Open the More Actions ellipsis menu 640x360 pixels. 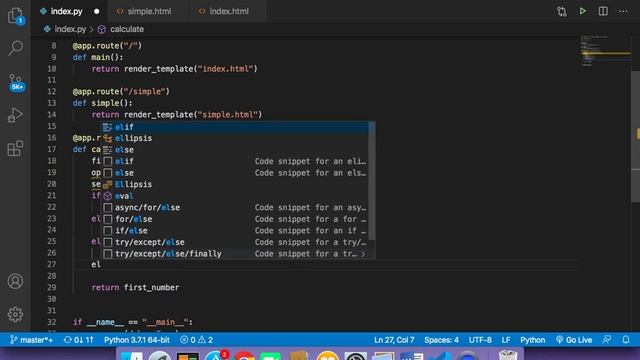[623, 11]
